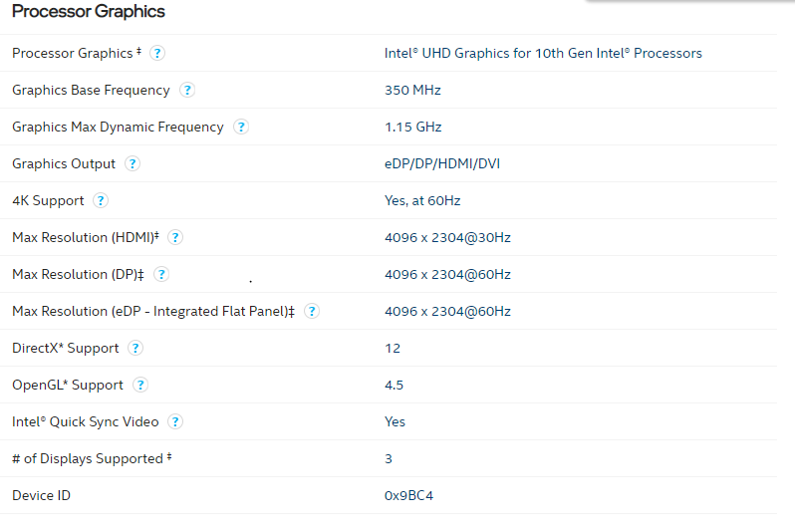The width and height of the screenshot is (795, 532).
Task: Show the DirectX Support help tooltip
Action: (x=135, y=349)
